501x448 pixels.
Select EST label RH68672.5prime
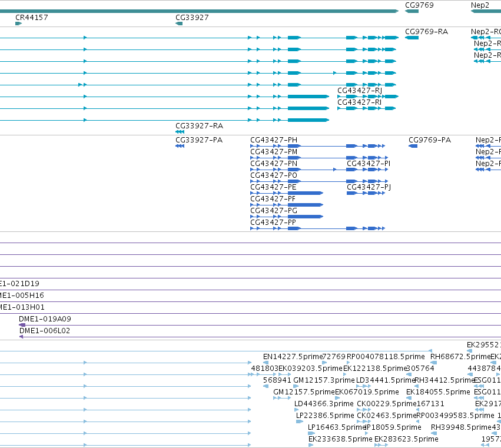[x=460, y=357]
